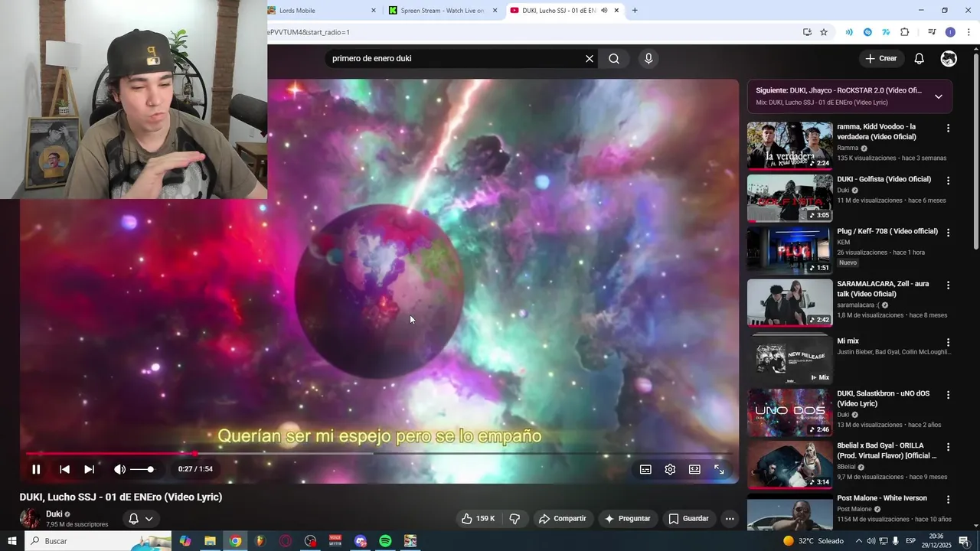The height and width of the screenshot is (551, 980).
Task: Open SARAMALACARA aura talk title
Action: point(883,289)
